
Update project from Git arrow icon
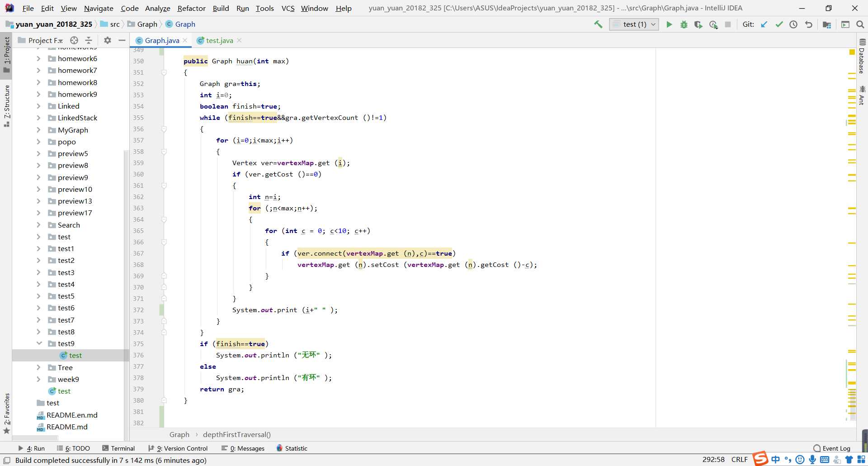tap(764, 24)
